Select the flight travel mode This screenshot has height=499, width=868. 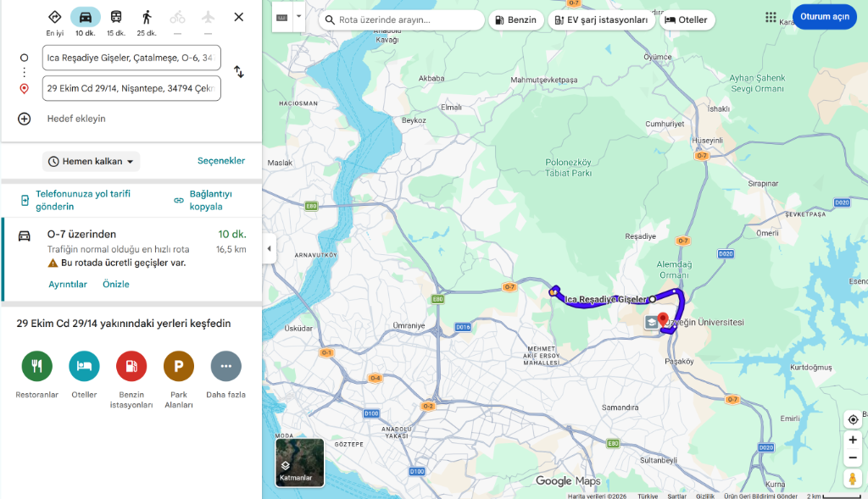pyautogui.click(x=209, y=17)
